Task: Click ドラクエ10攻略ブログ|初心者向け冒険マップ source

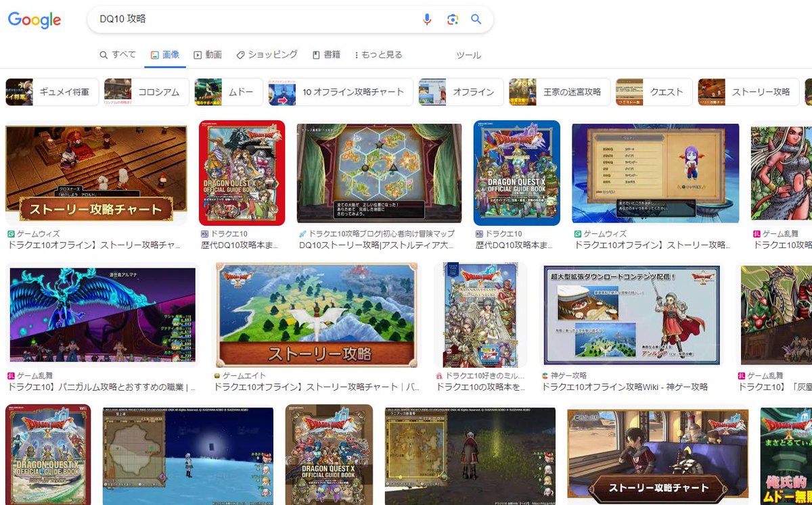Action: (x=382, y=234)
